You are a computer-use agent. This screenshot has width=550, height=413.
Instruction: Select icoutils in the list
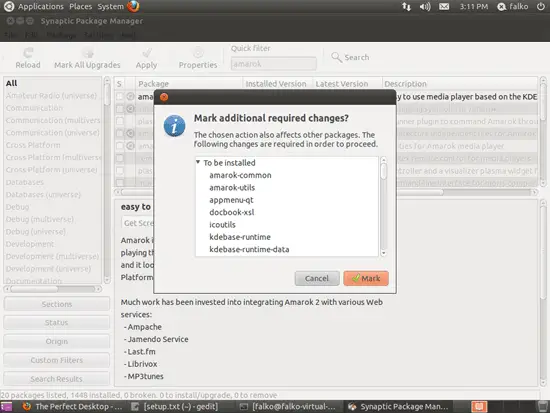click(x=222, y=225)
